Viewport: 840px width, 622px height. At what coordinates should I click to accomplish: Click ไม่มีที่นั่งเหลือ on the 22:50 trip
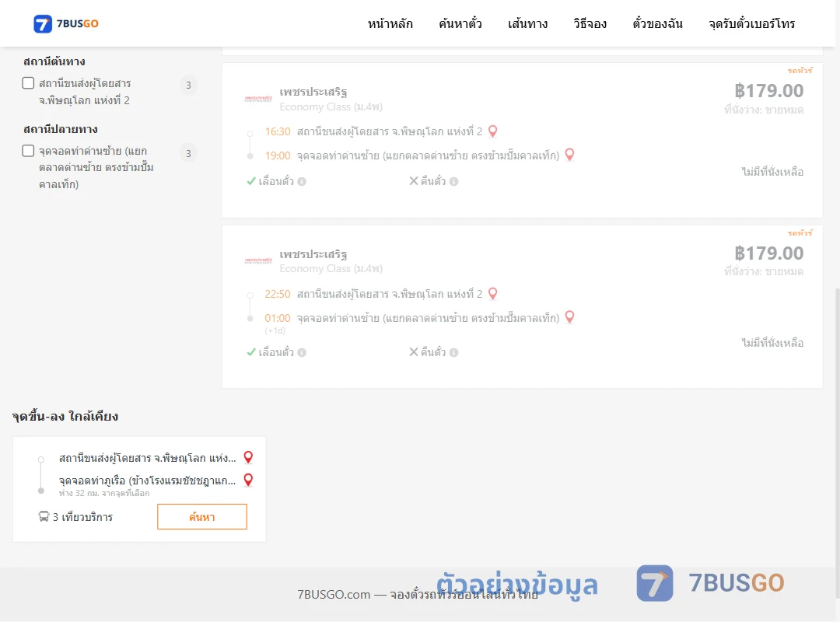(x=772, y=343)
